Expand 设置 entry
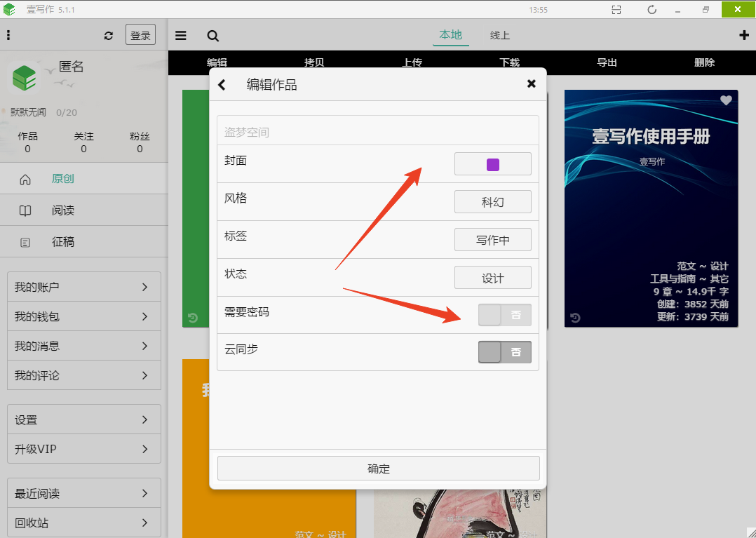Screen dimensions: 756x538 84,419
